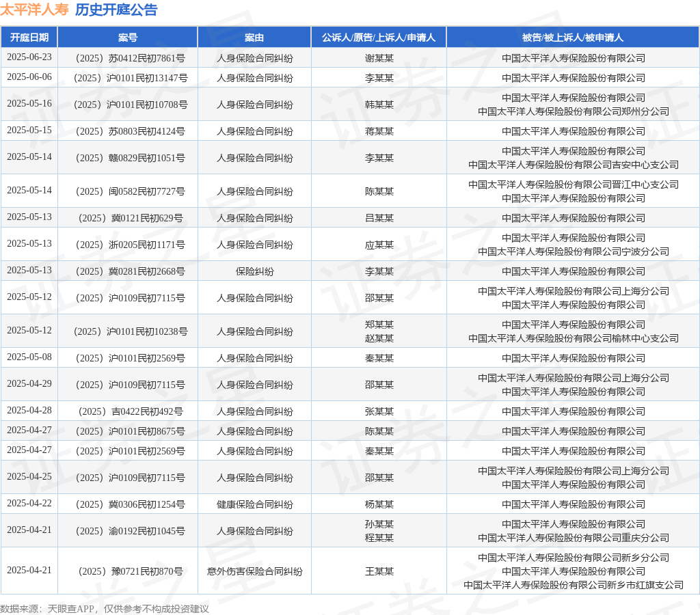Click plaintiff 郑某某
The height and width of the screenshot is (615, 700).
379,325
